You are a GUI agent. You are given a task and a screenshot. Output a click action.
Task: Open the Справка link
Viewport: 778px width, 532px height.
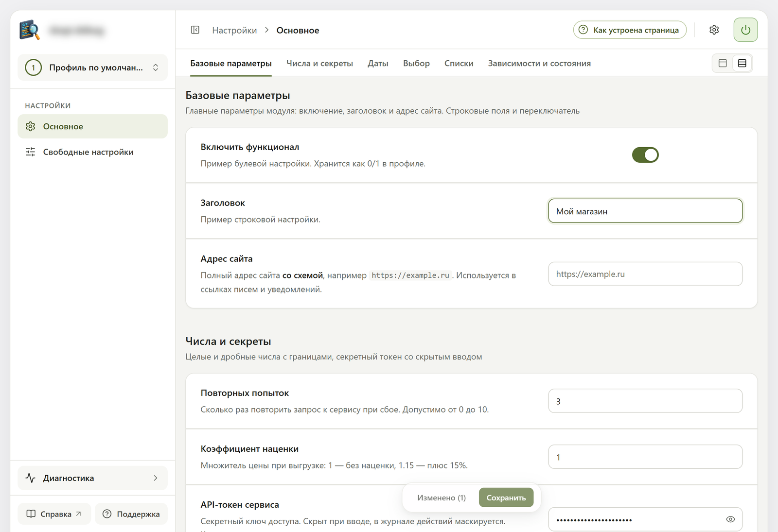click(x=54, y=514)
